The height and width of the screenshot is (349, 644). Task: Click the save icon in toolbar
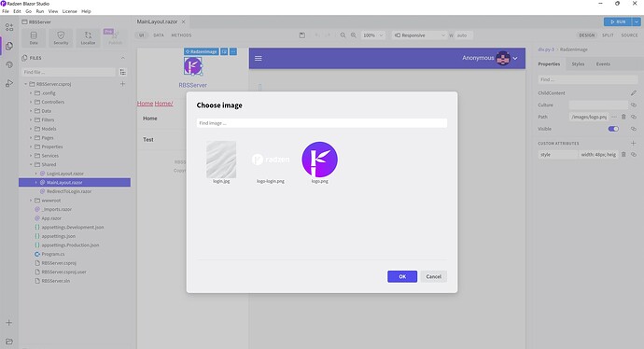coord(301,35)
